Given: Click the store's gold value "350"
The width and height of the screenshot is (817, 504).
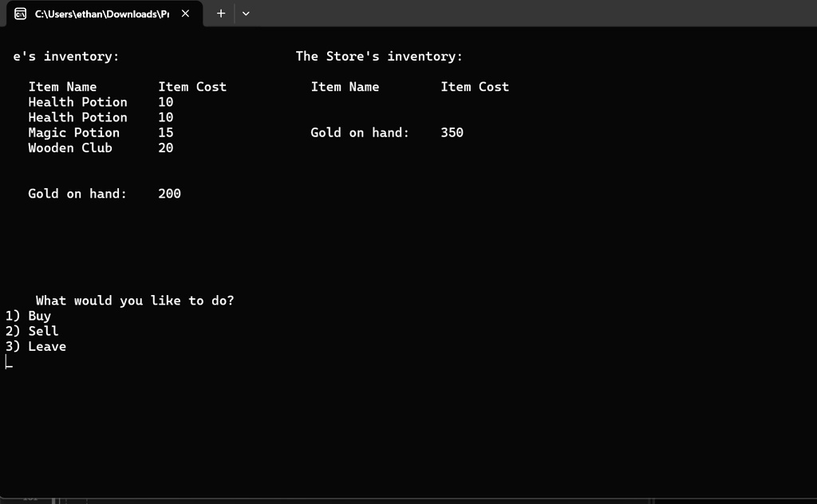Looking at the screenshot, I should tap(452, 132).
